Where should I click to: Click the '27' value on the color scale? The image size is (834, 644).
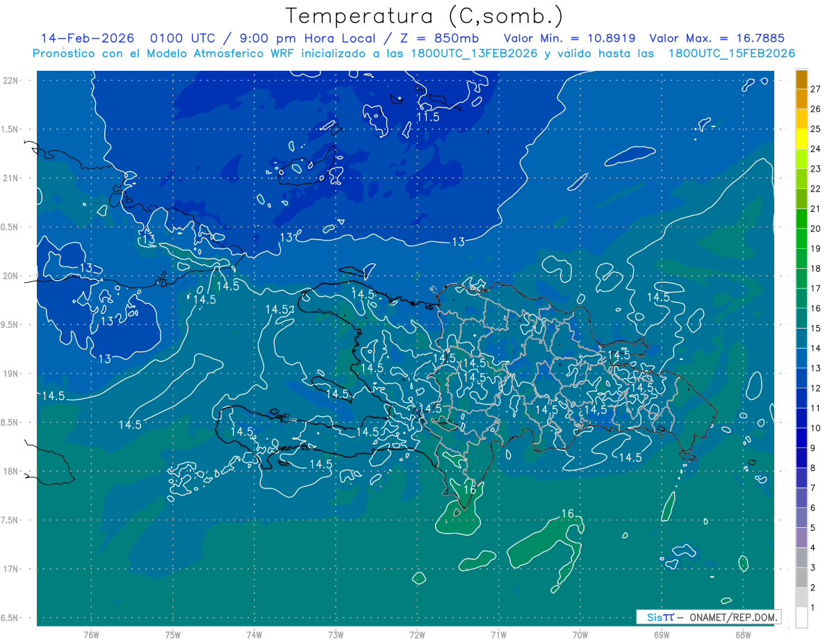tap(816, 89)
